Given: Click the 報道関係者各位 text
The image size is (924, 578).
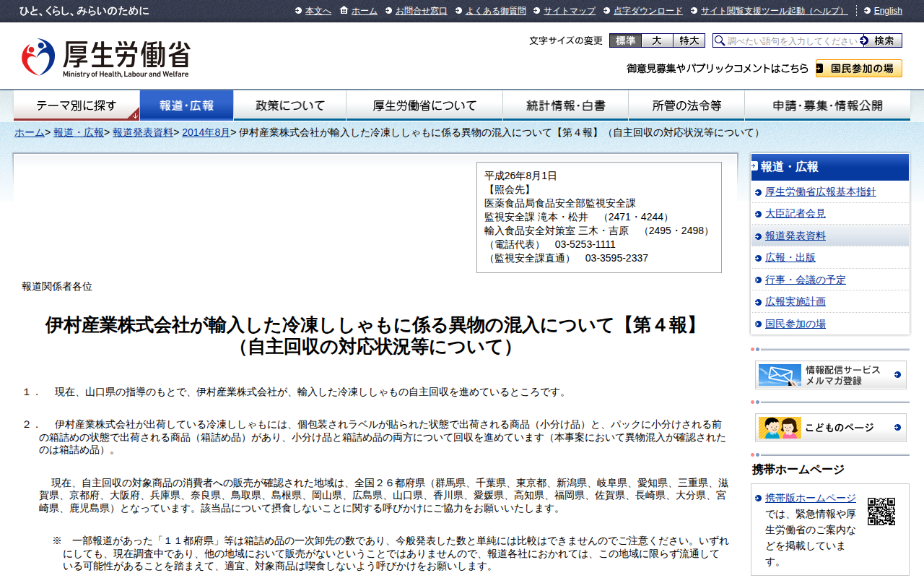Looking at the screenshot, I should pyautogui.click(x=57, y=286).
